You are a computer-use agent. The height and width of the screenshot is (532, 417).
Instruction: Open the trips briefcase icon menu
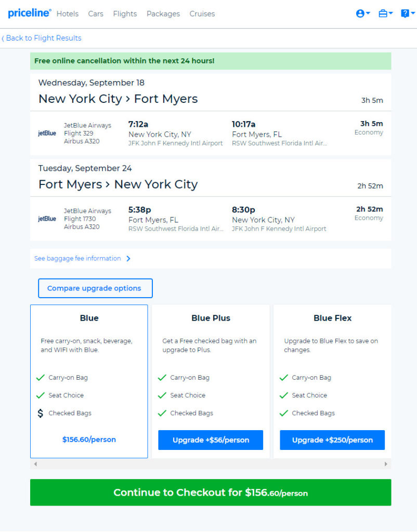coord(385,13)
